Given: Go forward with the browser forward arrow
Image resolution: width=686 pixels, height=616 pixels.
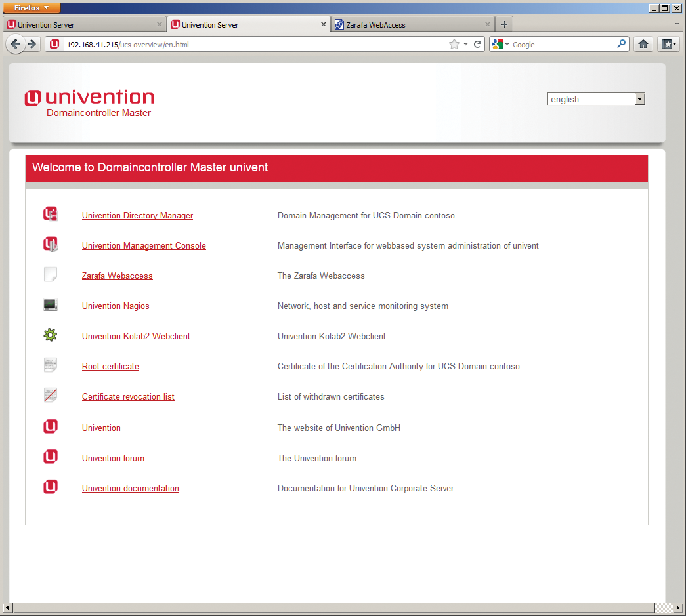Looking at the screenshot, I should (x=32, y=44).
